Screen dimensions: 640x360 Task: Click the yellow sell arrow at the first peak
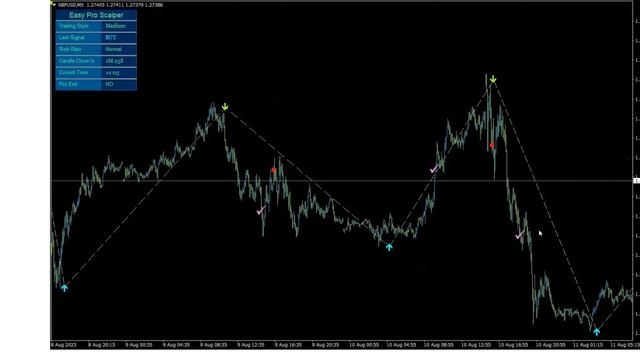(x=225, y=107)
